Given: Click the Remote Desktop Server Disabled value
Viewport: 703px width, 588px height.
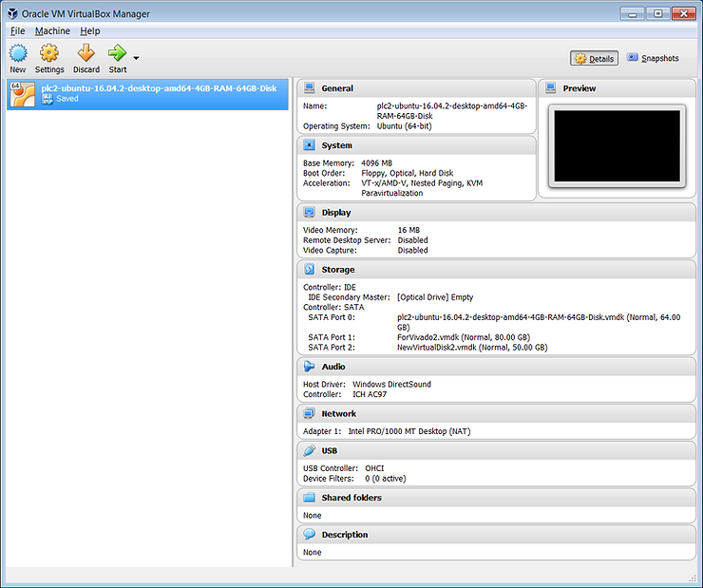Looking at the screenshot, I should [412, 240].
